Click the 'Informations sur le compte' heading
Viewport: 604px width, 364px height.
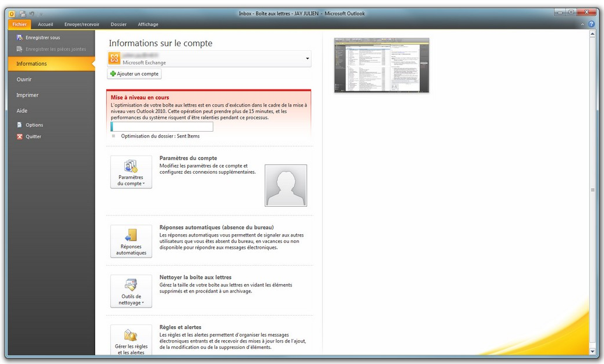coord(161,43)
